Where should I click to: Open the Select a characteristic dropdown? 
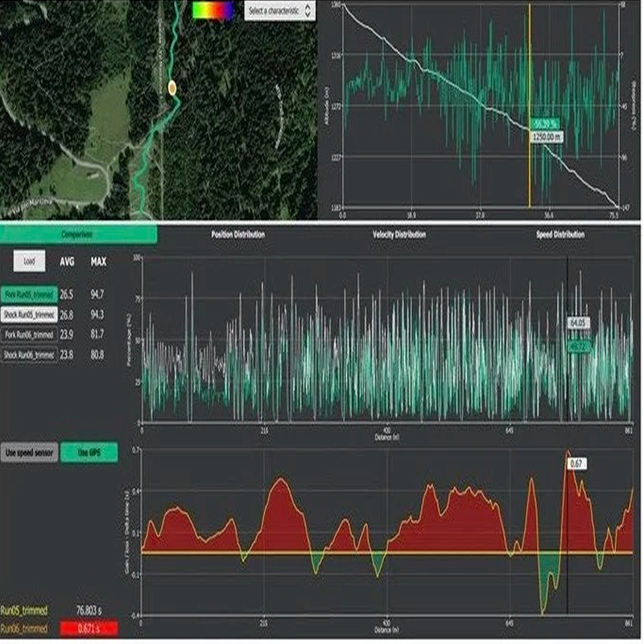coord(274,11)
